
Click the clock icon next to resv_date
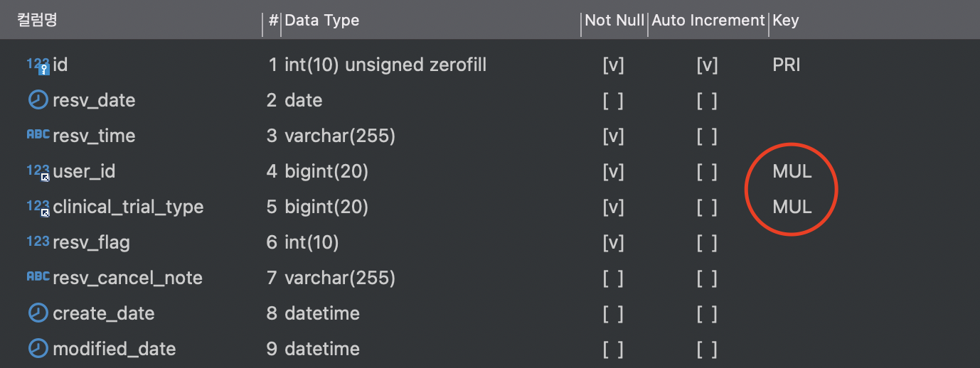click(x=38, y=99)
